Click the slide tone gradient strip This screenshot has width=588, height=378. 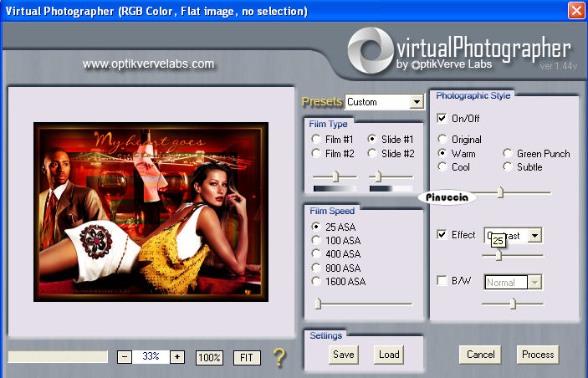point(391,188)
